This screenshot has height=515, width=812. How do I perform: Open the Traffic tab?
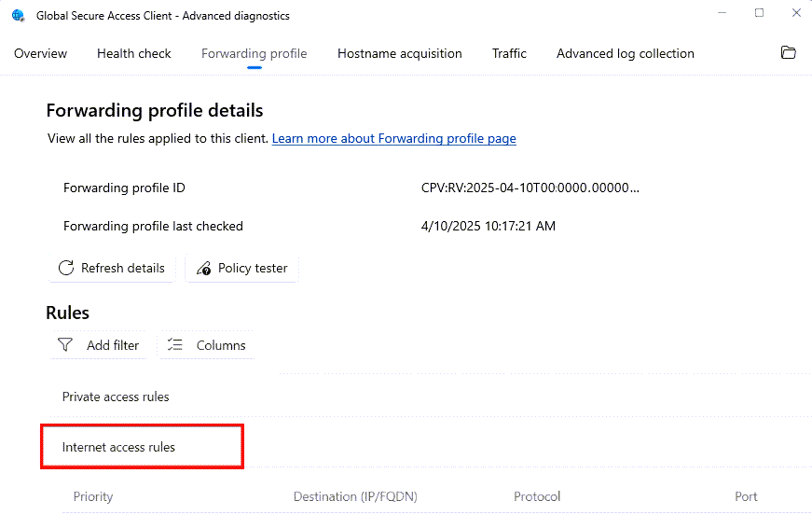(x=509, y=53)
